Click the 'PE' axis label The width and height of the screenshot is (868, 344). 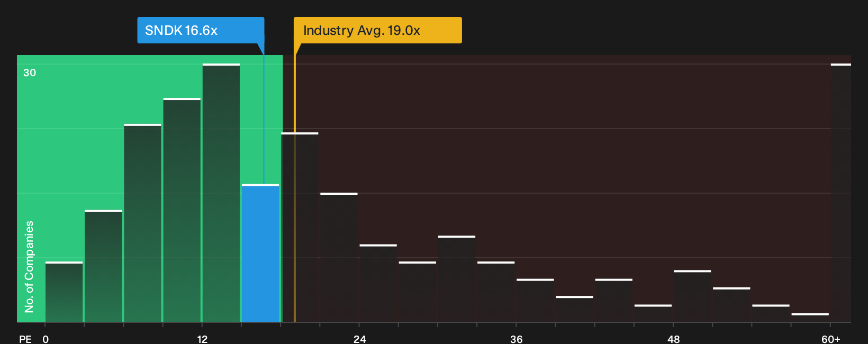point(25,339)
